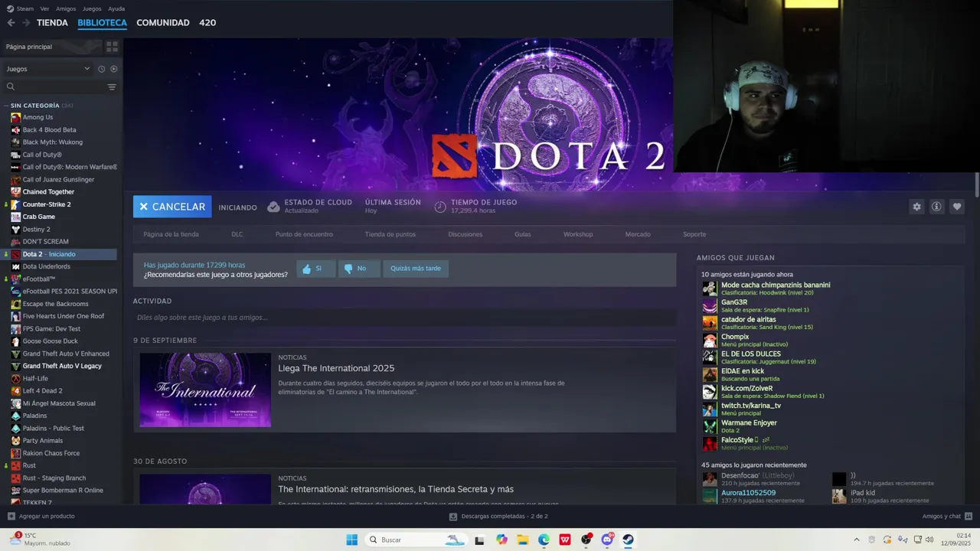Go back with the left arrow
Image resolution: width=980 pixels, height=551 pixels.
pos(11,23)
